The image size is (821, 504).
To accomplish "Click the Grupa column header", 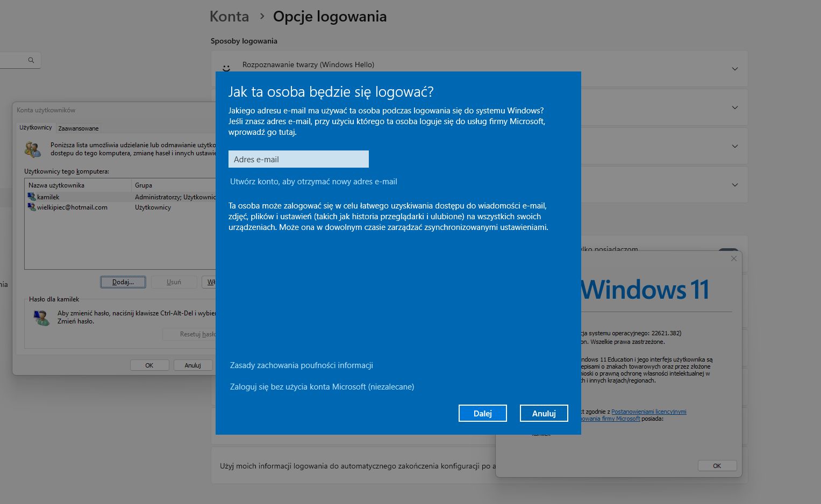I will pyautogui.click(x=174, y=185).
